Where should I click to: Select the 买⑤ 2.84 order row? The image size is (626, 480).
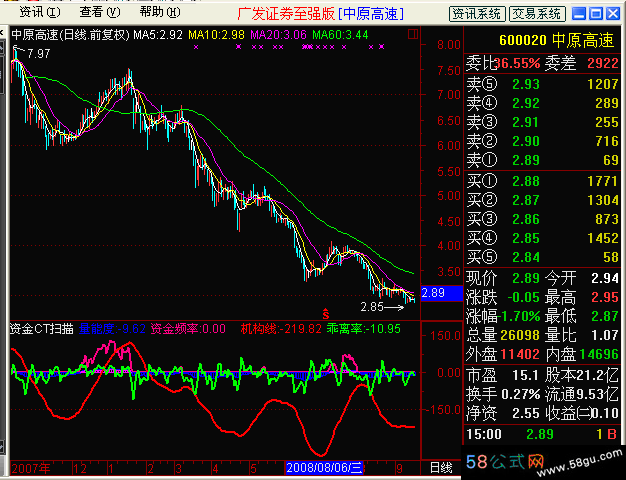coord(542,257)
